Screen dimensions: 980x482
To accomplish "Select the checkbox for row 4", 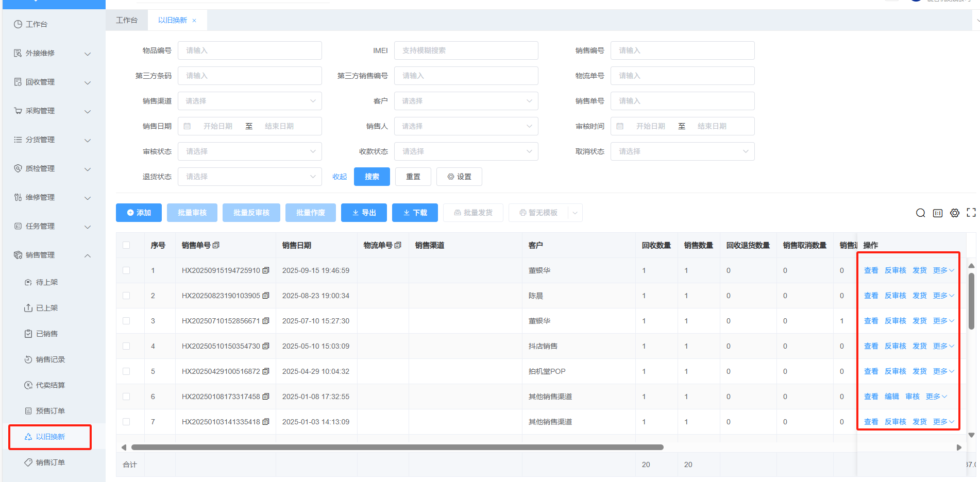I will tap(126, 346).
